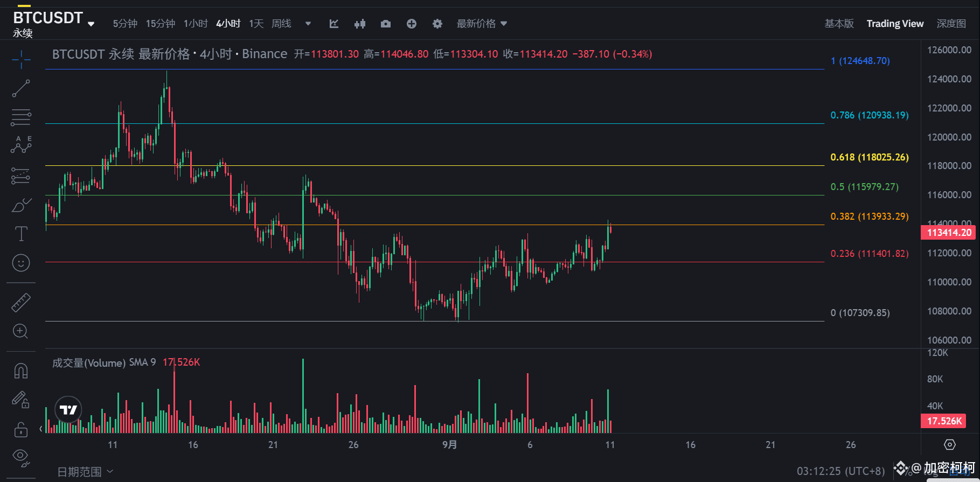
Task: Switch to the 周线 weekly interval
Action: [x=281, y=24]
